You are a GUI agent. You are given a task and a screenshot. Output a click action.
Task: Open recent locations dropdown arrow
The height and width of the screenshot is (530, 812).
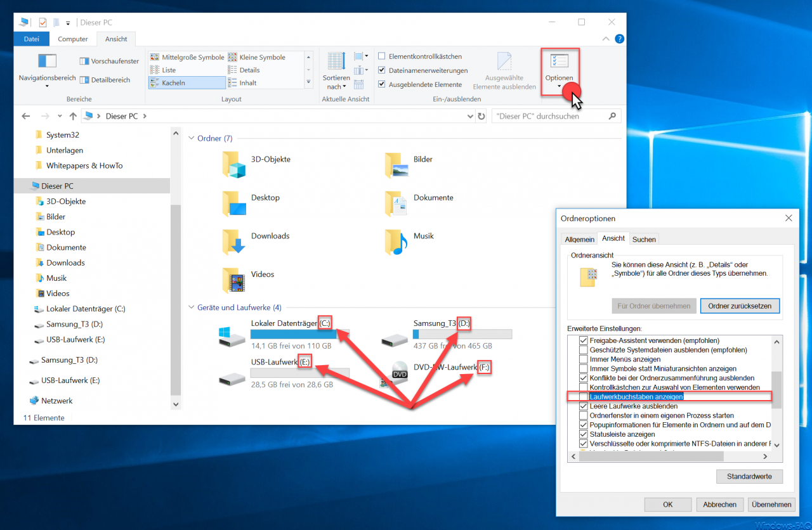[x=60, y=116]
